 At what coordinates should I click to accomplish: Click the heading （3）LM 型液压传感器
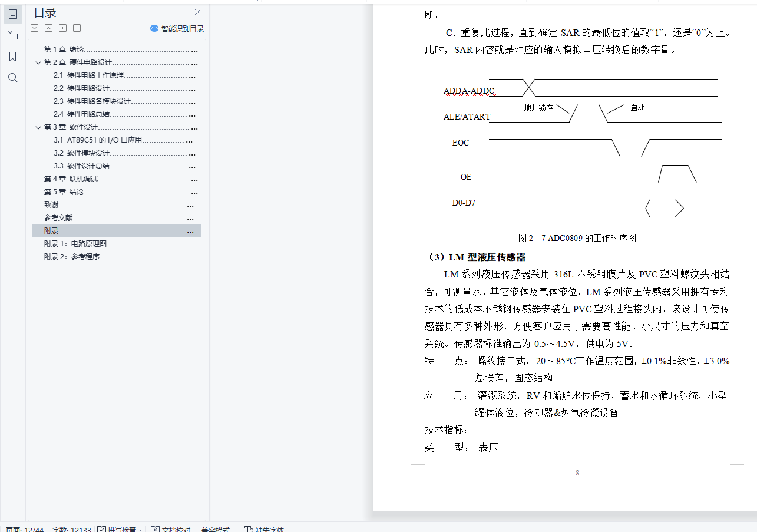click(x=475, y=257)
